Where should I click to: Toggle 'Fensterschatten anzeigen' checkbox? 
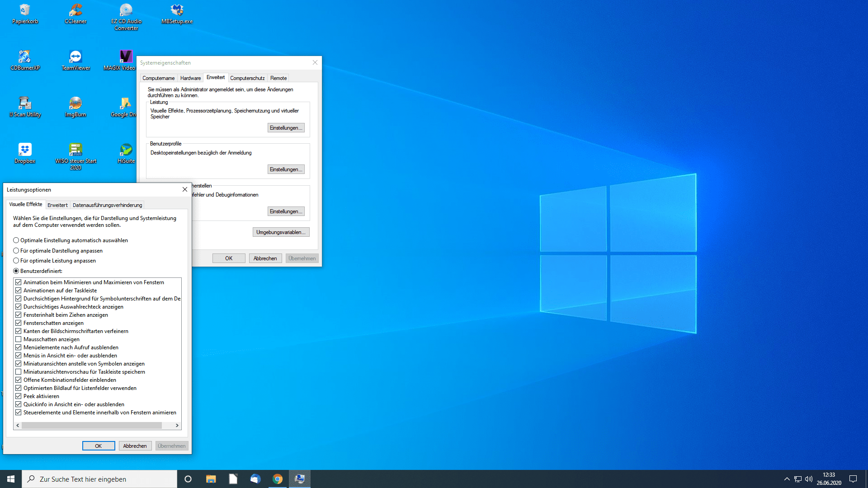pyautogui.click(x=19, y=323)
